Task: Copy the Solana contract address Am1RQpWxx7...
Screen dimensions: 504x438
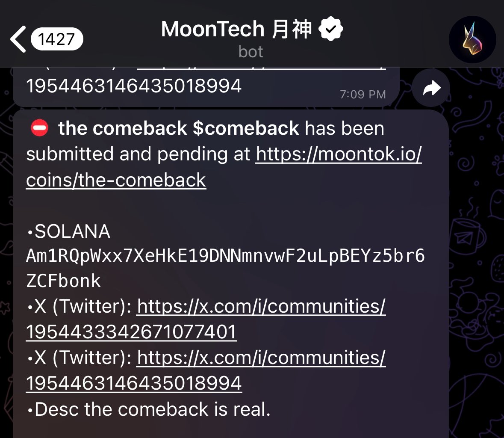Action: tap(225, 268)
